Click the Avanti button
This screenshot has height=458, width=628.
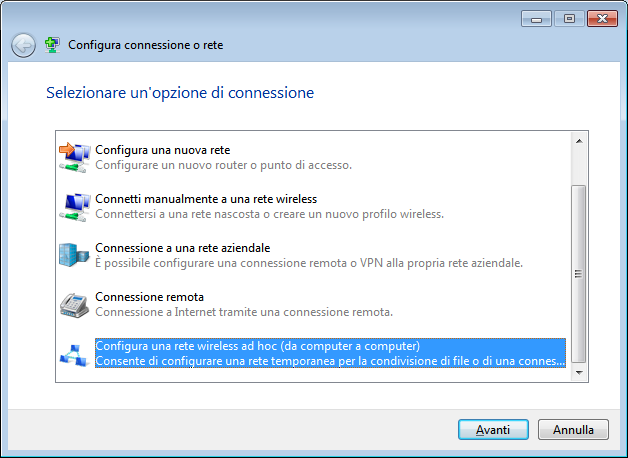(x=493, y=430)
